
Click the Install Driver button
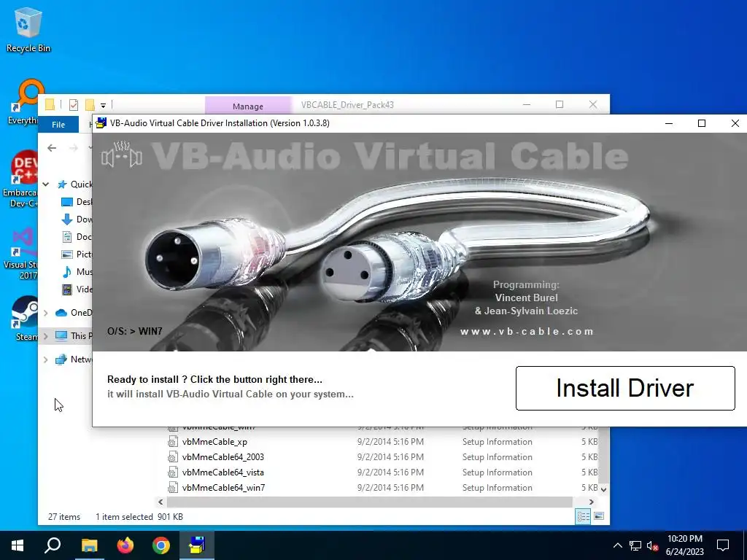(x=625, y=388)
